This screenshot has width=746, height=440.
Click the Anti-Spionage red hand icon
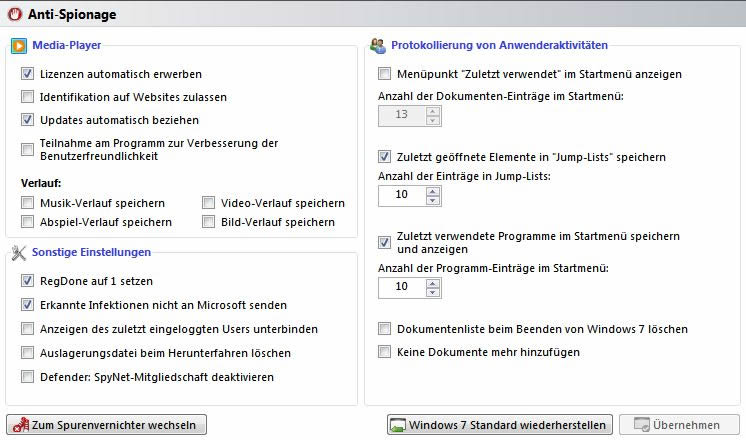tap(15, 14)
